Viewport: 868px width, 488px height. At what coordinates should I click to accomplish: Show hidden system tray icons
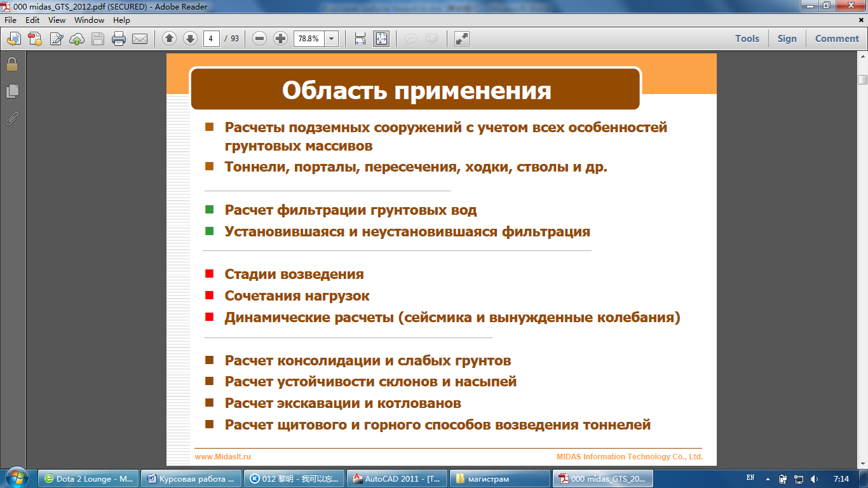(768, 478)
